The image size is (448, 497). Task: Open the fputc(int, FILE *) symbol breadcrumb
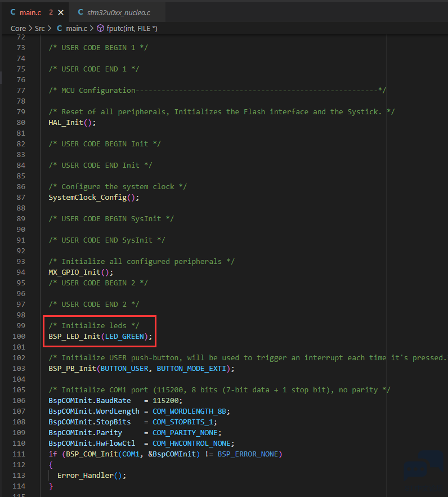[132, 28]
